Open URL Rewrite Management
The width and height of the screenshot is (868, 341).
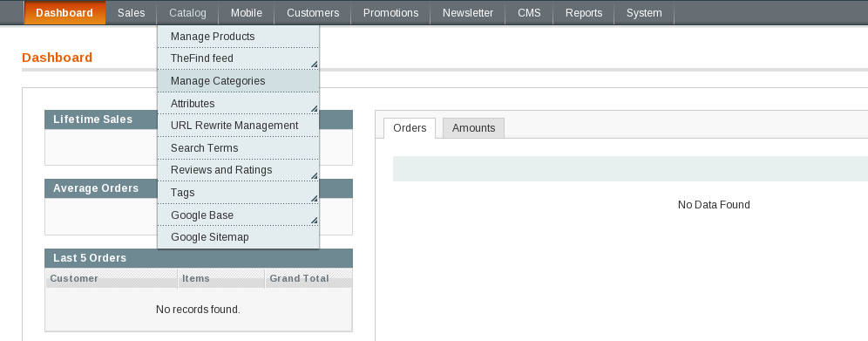click(x=238, y=126)
